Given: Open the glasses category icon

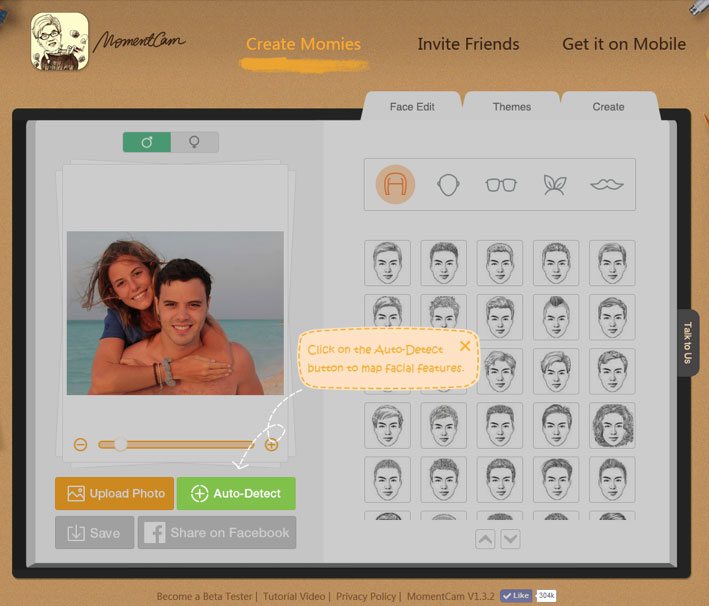Looking at the screenshot, I should 501,185.
